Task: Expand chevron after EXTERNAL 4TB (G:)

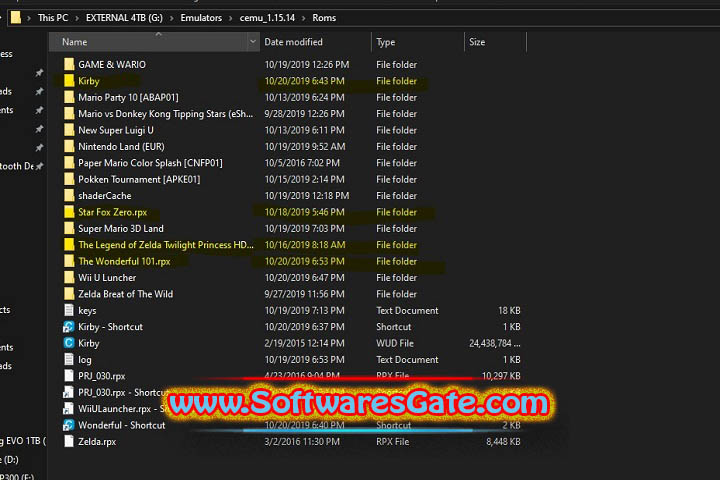Action: point(171,18)
